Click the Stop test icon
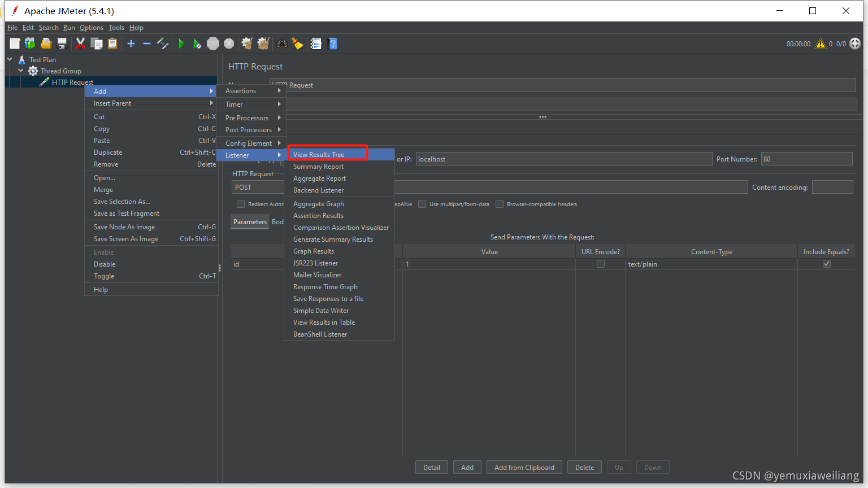Screen dimensions: 868x488 pos(213,43)
